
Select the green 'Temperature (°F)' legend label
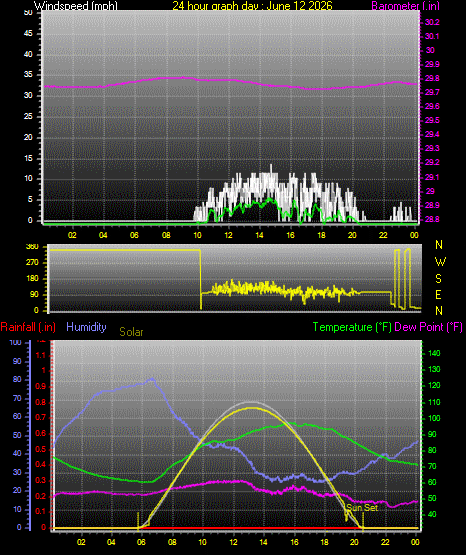352,327
